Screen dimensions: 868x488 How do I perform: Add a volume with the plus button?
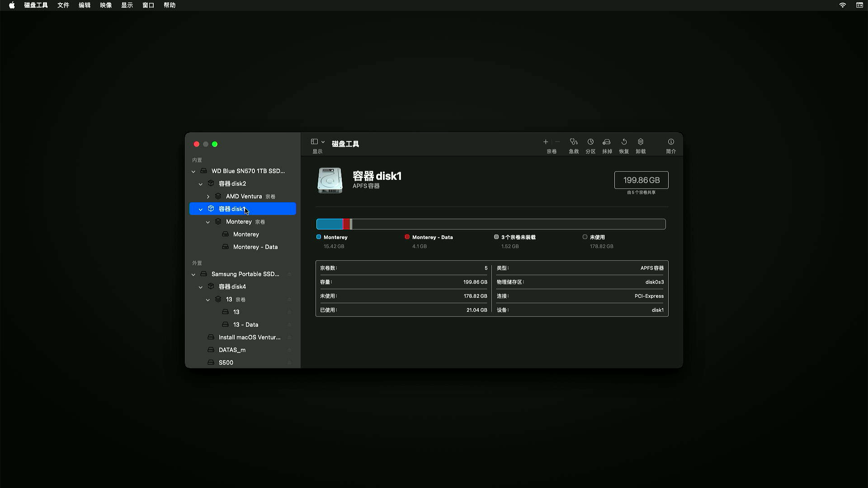tap(546, 142)
